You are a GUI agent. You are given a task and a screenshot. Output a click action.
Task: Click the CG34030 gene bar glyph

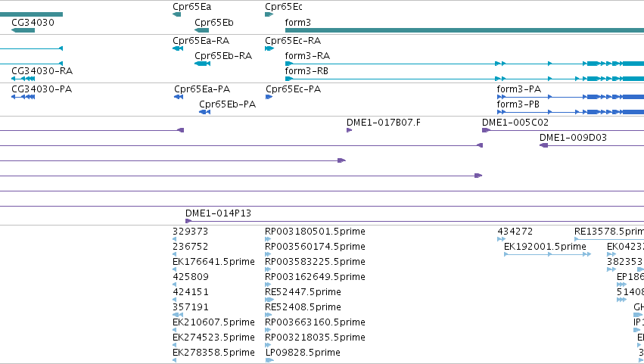(x=23, y=30)
